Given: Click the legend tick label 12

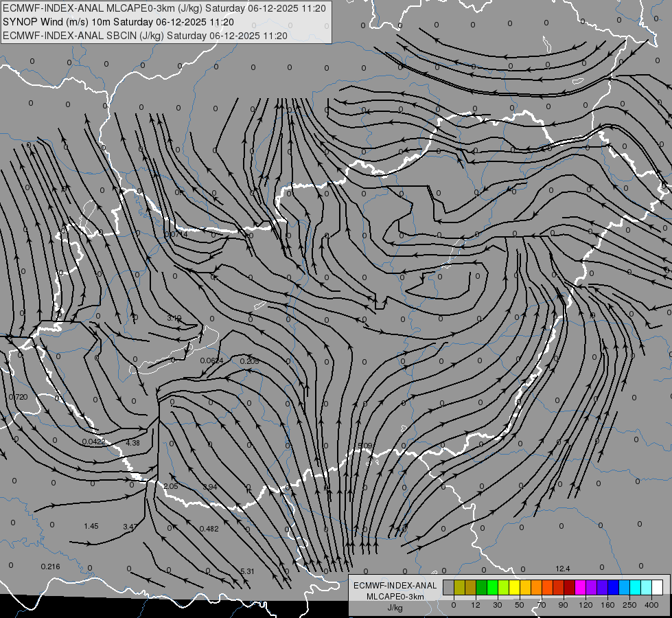Looking at the screenshot, I should (x=476, y=605).
